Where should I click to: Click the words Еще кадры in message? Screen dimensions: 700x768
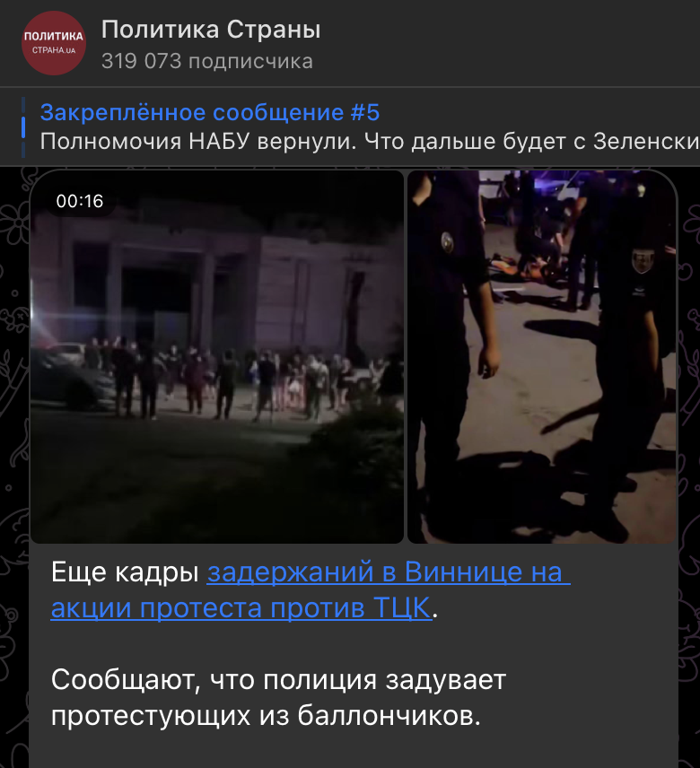(x=125, y=572)
